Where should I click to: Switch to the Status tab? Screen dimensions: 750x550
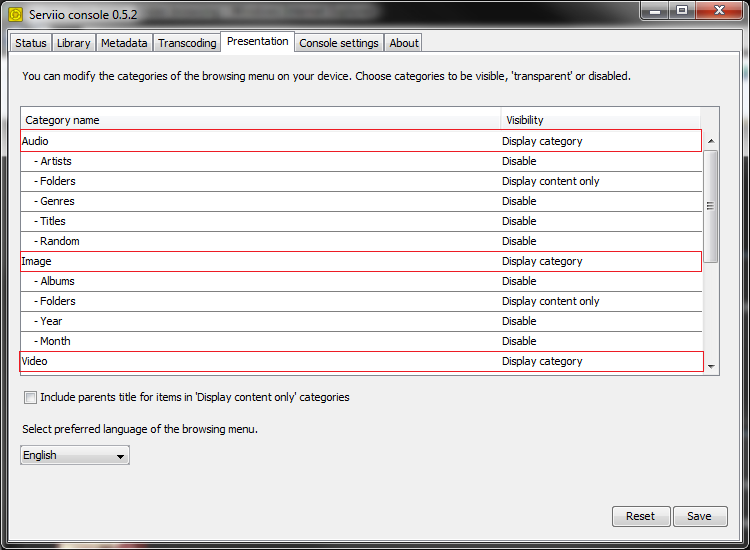coord(31,43)
